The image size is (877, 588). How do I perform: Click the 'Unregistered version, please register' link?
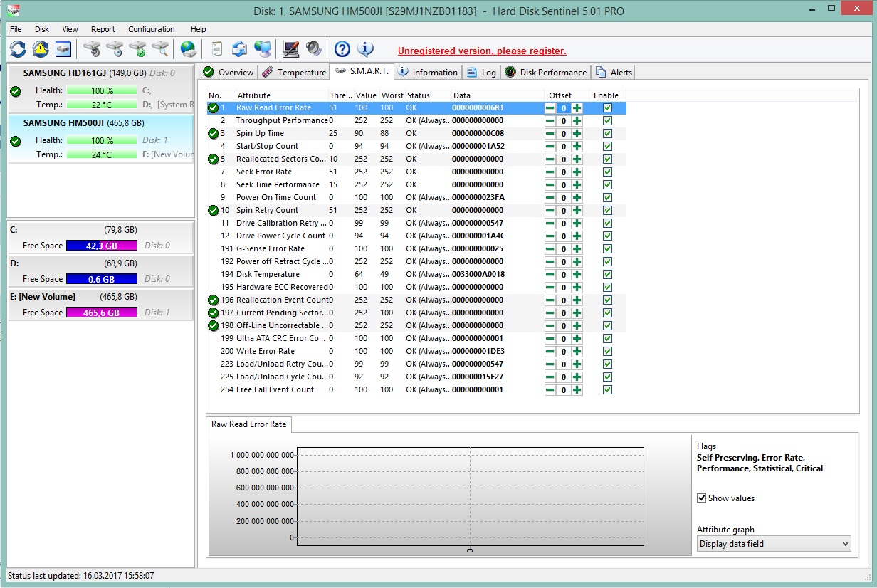482,51
